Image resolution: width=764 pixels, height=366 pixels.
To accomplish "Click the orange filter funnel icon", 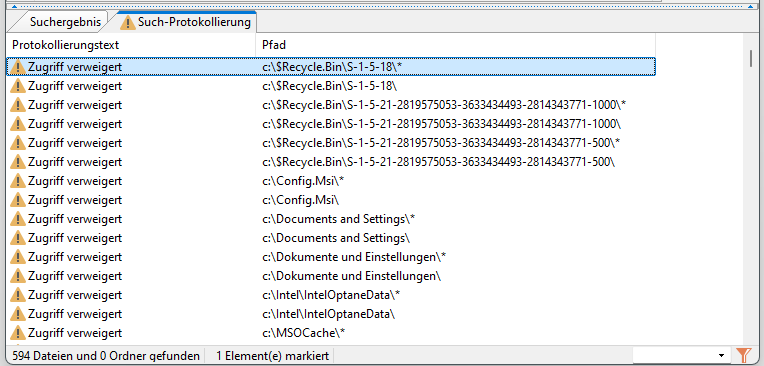I will click(744, 355).
